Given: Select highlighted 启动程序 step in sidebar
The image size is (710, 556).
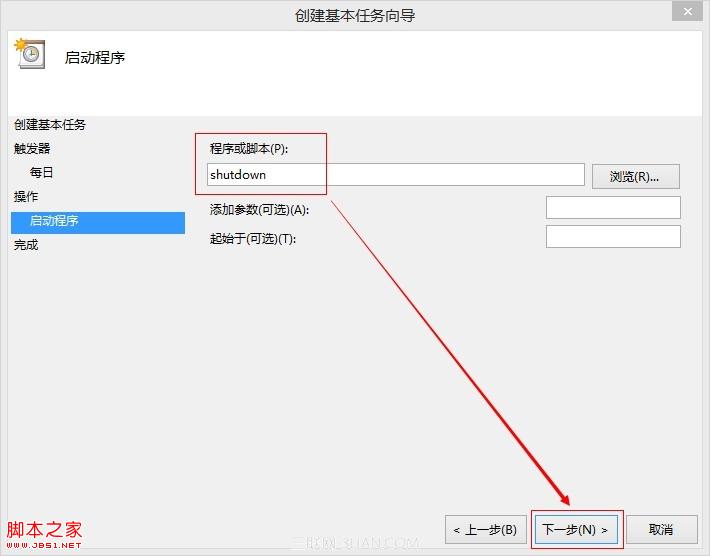Looking at the screenshot, I should tap(98, 222).
